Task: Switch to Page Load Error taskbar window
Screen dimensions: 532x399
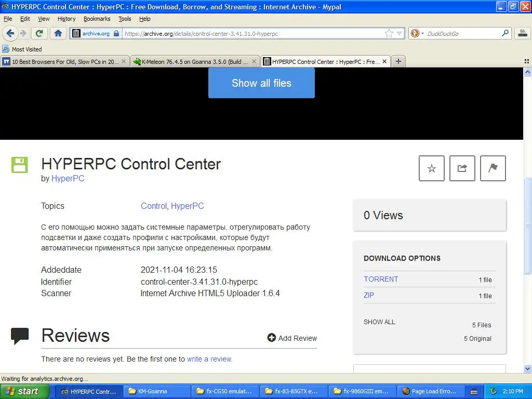Action: coord(431,392)
